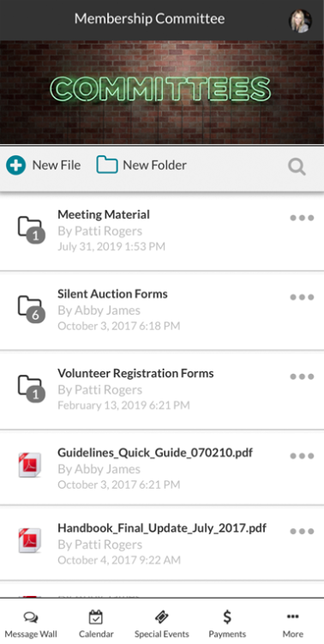The width and height of the screenshot is (324, 644).
Task: Click the Handbook_Final_Update PDF file icon
Action: [30, 540]
